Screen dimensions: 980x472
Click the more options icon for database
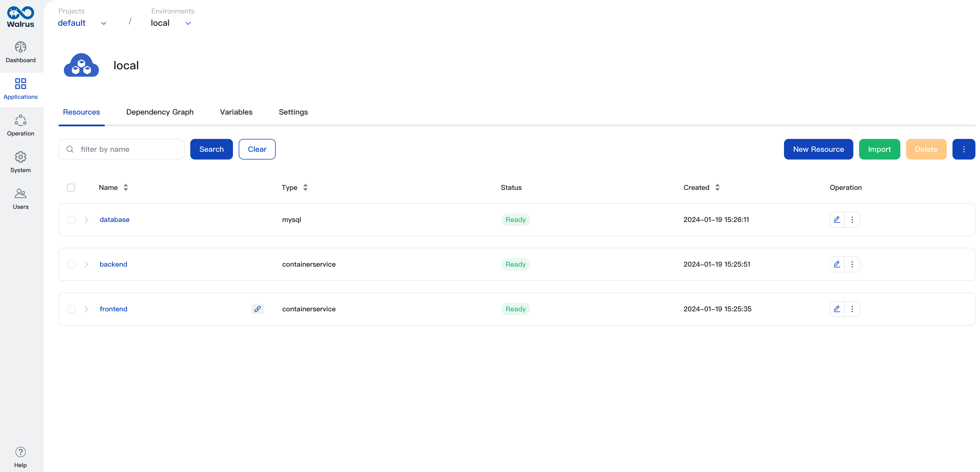pos(852,219)
